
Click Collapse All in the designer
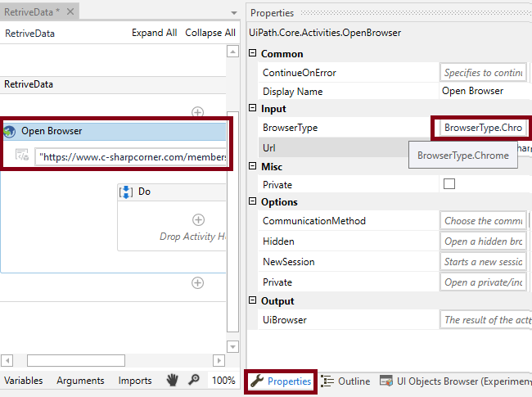(210, 33)
